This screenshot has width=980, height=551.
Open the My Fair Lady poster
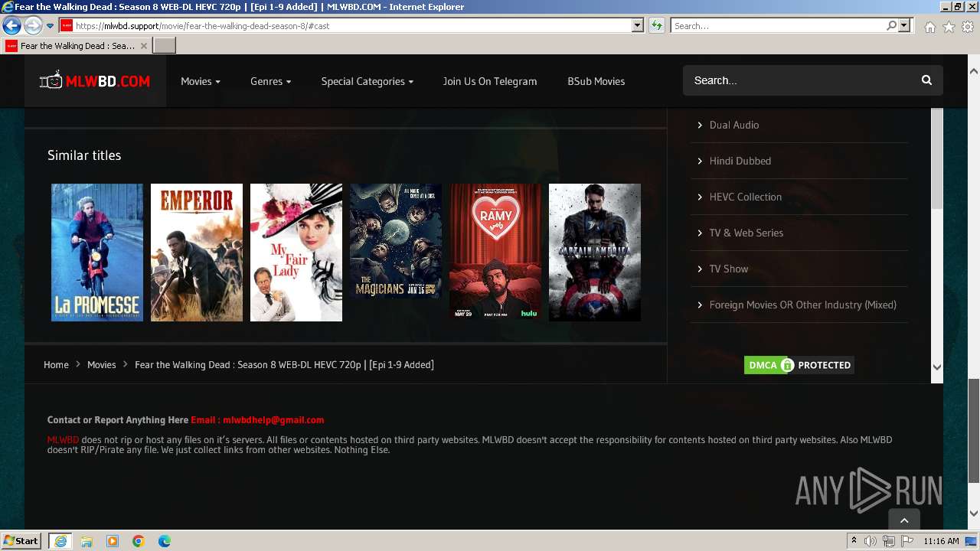click(x=296, y=253)
